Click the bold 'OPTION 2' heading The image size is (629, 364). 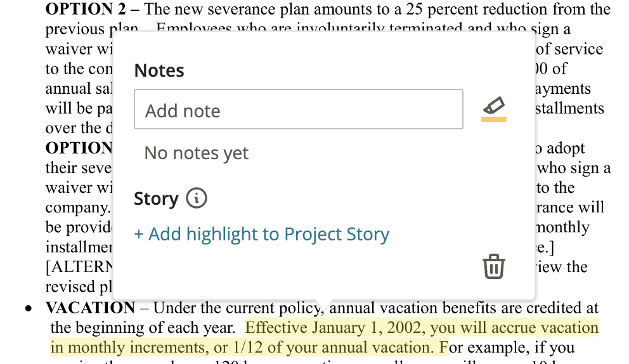pyautogui.click(x=86, y=9)
